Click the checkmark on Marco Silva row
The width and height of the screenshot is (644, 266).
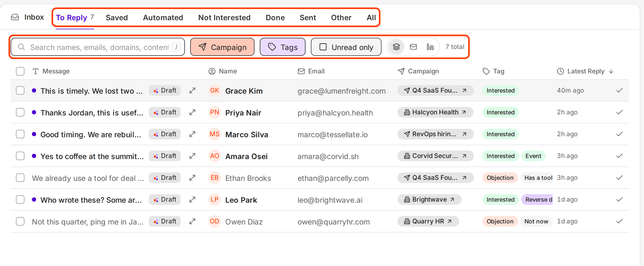[x=620, y=134]
